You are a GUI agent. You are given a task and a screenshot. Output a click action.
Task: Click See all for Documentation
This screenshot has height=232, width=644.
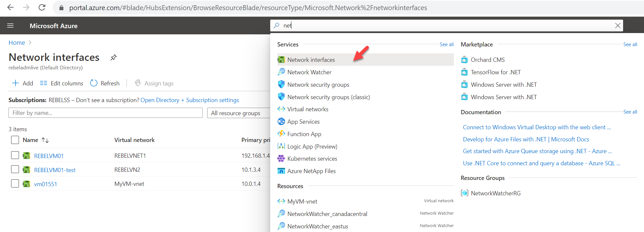[x=630, y=112]
